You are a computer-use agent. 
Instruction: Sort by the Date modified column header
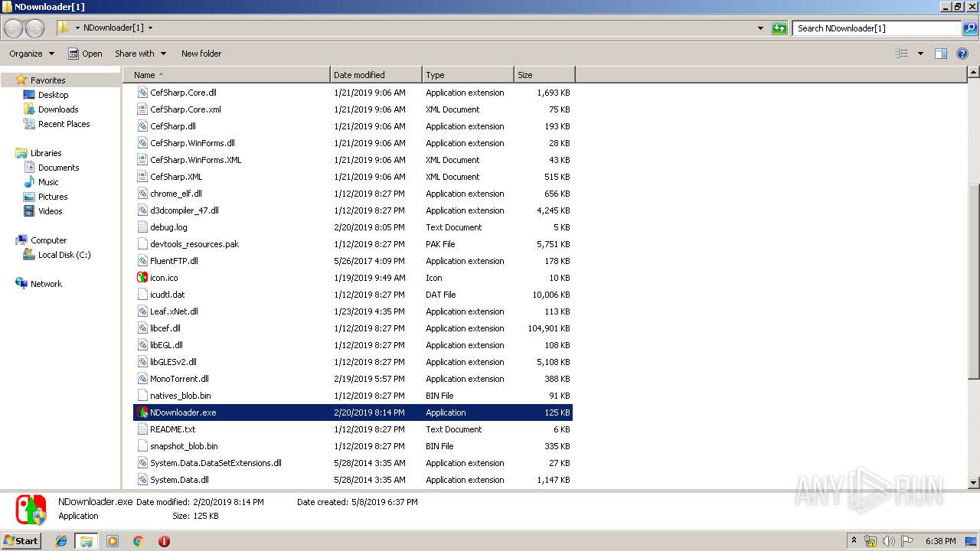pyautogui.click(x=376, y=75)
